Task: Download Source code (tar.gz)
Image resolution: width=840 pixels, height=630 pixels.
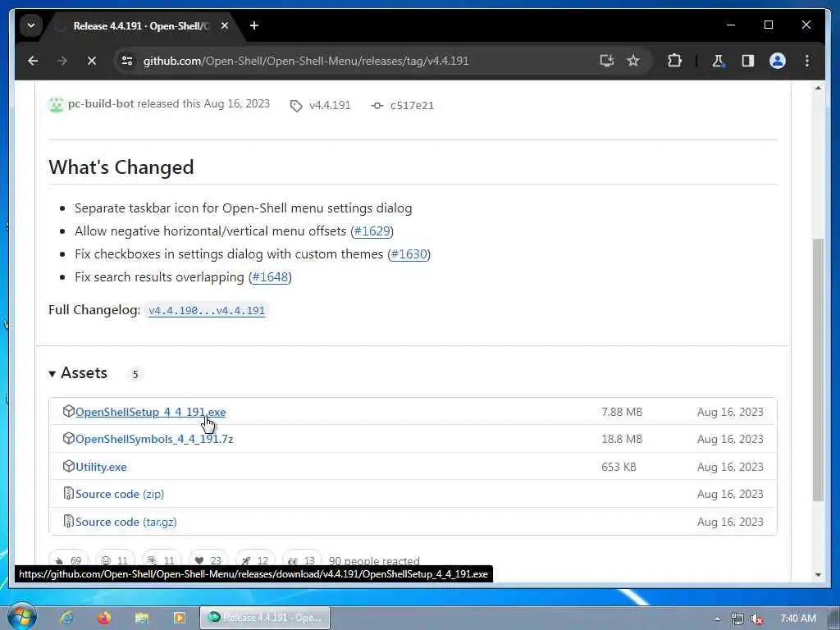Action: (x=126, y=522)
